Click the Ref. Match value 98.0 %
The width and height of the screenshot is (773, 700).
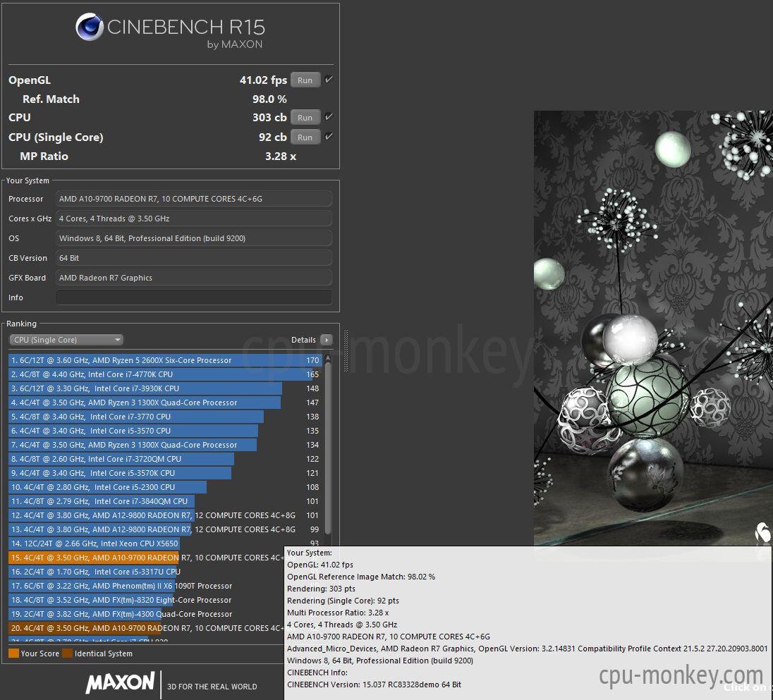(269, 99)
